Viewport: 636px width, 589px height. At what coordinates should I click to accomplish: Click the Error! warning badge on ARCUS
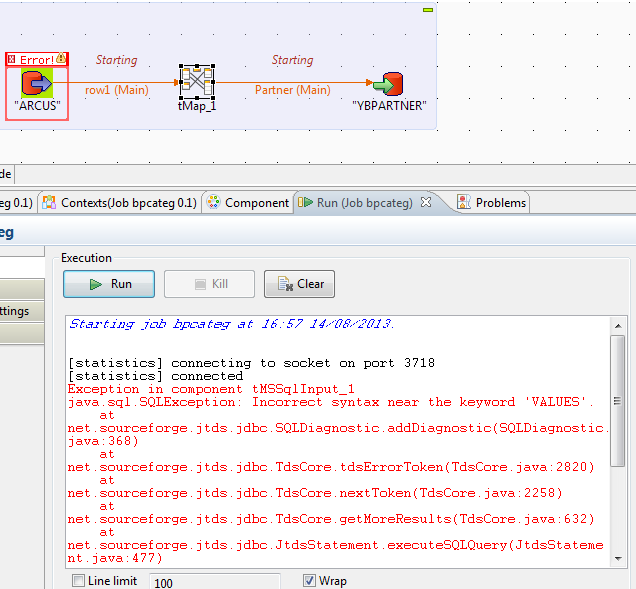click(37, 59)
